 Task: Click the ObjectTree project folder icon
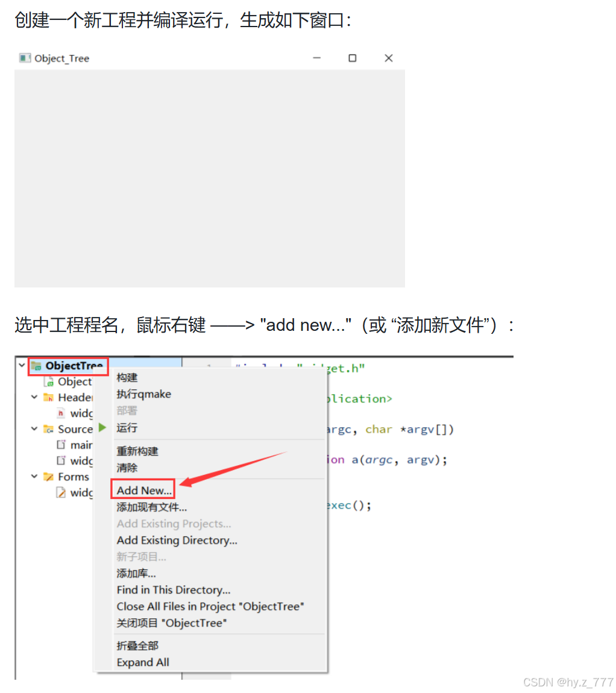click(36, 366)
